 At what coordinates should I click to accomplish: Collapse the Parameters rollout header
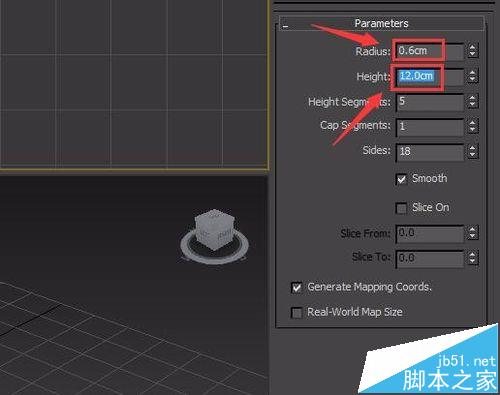pos(382,23)
